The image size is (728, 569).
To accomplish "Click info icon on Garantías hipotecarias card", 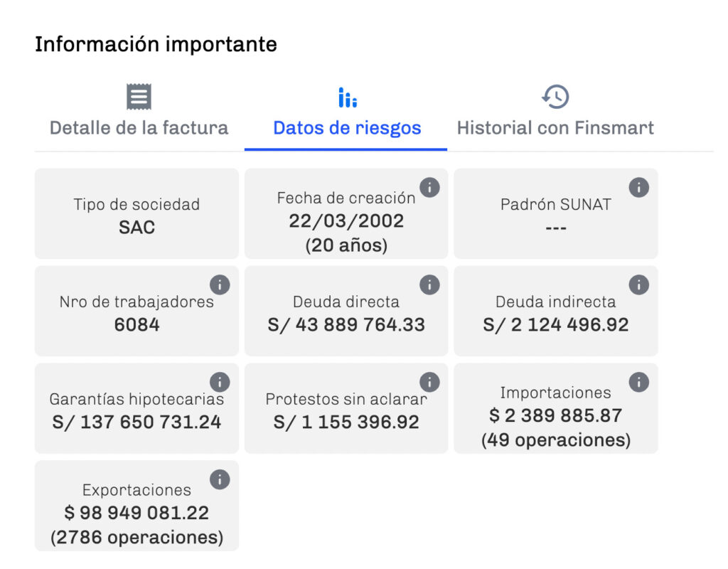I will point(220,382).
